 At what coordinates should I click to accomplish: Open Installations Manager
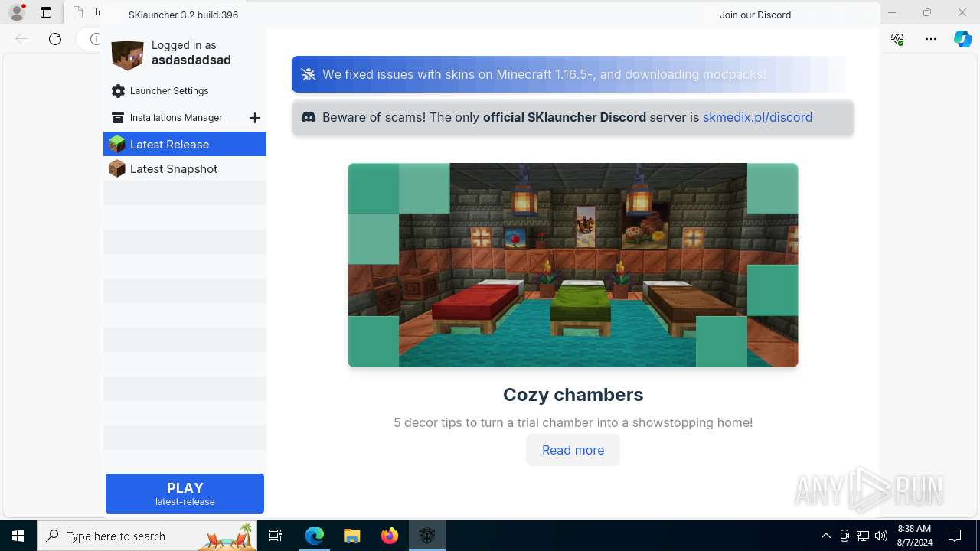tap(176, 118)
